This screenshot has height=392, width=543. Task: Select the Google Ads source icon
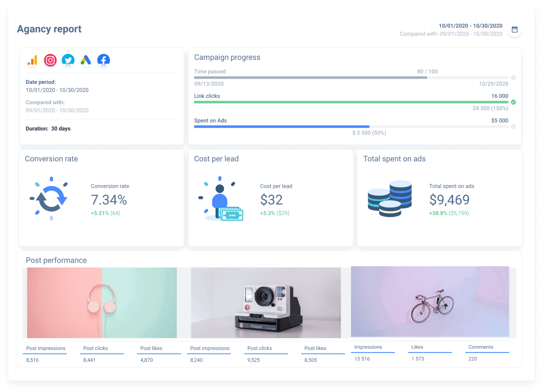tap(86, 60)
